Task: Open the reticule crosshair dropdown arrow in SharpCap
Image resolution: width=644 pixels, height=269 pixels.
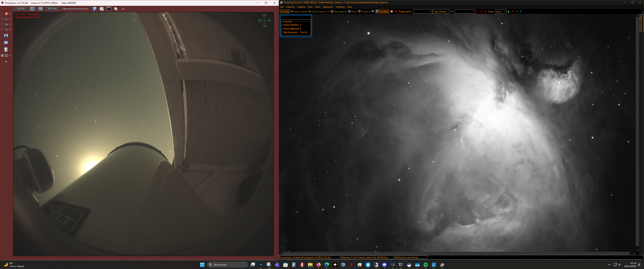Action: 485,11
